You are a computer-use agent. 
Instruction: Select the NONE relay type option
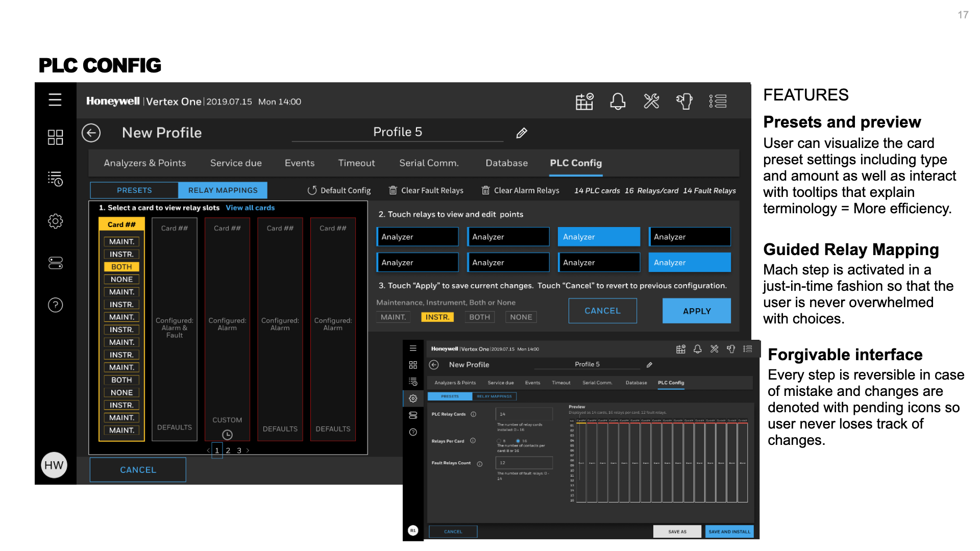[x=521, y=317]
